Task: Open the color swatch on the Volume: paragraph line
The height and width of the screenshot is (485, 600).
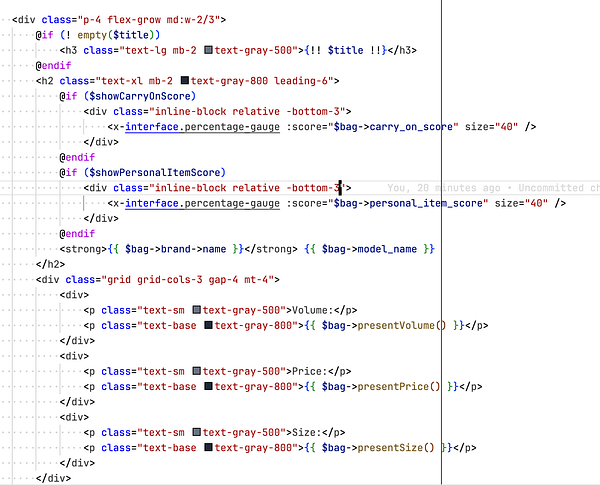Action: click(x=197, y=310)
